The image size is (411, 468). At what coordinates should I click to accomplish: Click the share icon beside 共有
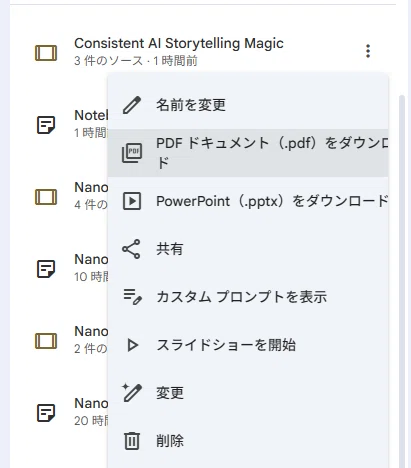(131, 249)
